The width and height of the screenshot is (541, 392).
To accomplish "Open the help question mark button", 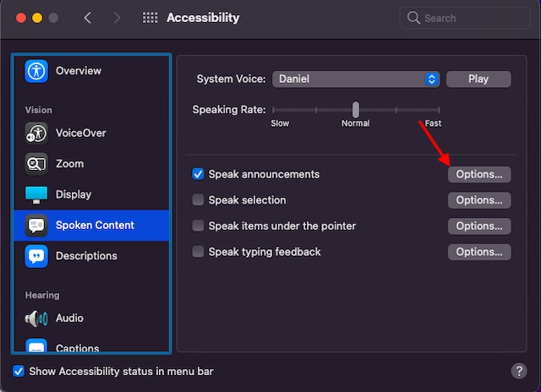I will [519, 371].
